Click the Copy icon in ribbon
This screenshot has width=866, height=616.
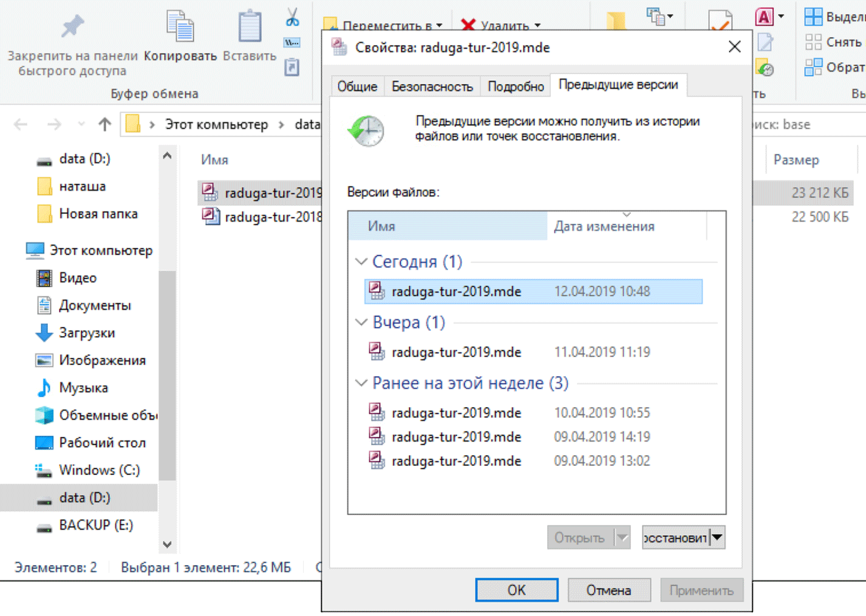pyautogui.click(x=180, y=27)
